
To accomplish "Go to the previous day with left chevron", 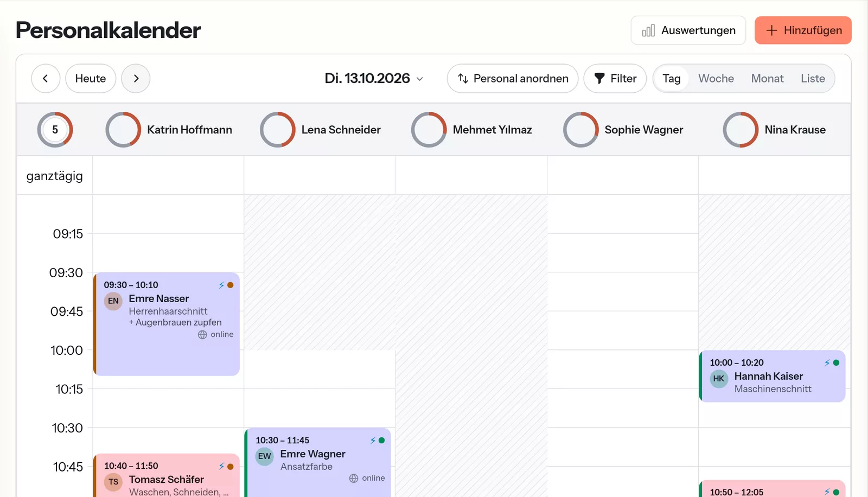I will (46, 79).
